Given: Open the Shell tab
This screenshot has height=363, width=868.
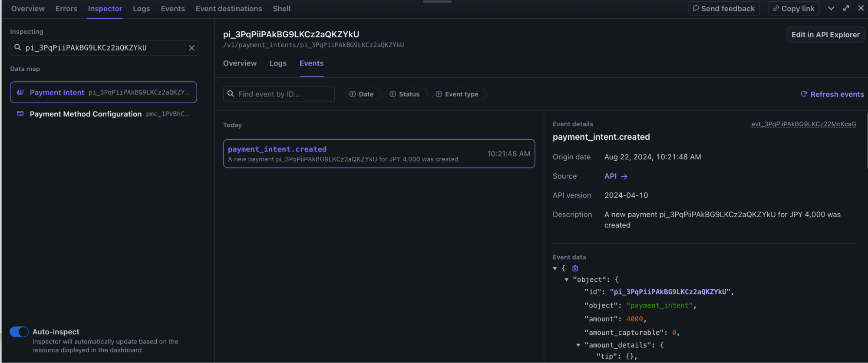Looking at the screenshot, I should pos(281,9).
